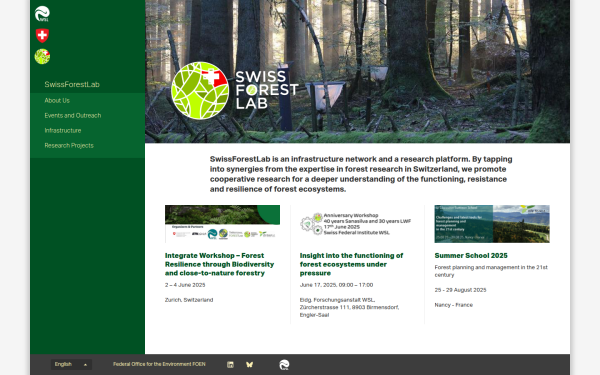Open the Integrate Workshop event link
Viewport: 600px width, 375px height.
[x=220, y=264]
